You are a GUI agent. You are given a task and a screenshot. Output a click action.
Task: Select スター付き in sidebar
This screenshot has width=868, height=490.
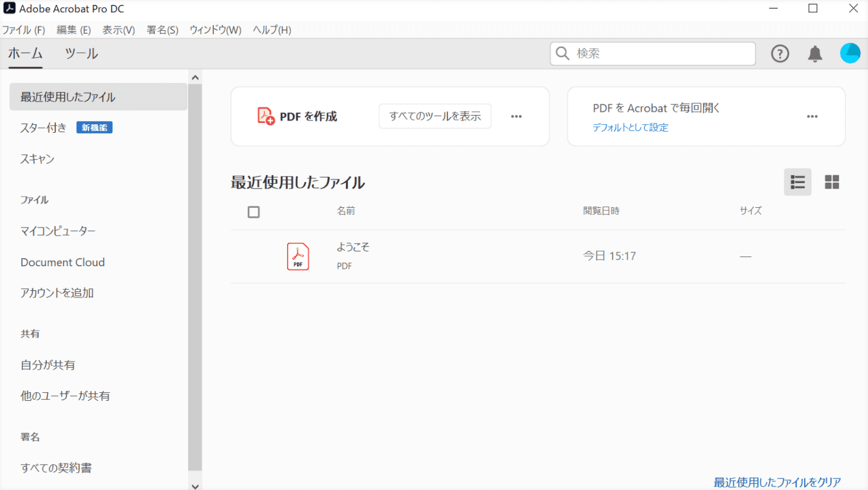pos(43,128)
